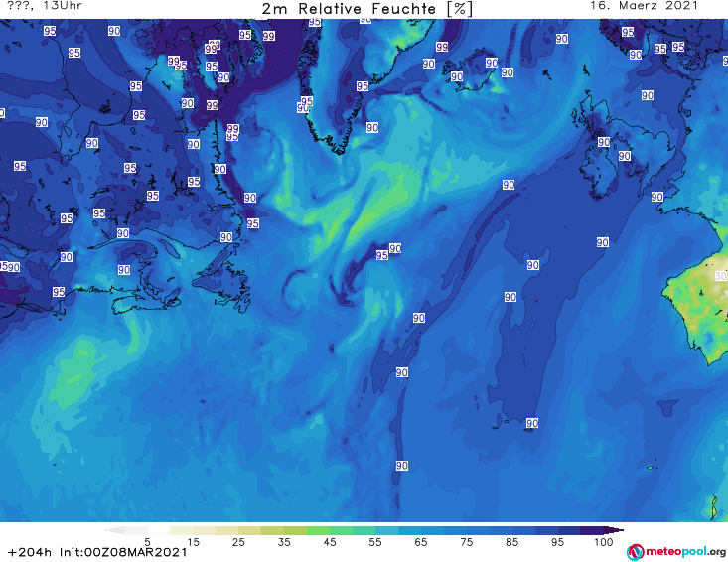The width and height of the screenshot is (728, 562).
Task: Click the legend value '95'
Action: (557, 542)
